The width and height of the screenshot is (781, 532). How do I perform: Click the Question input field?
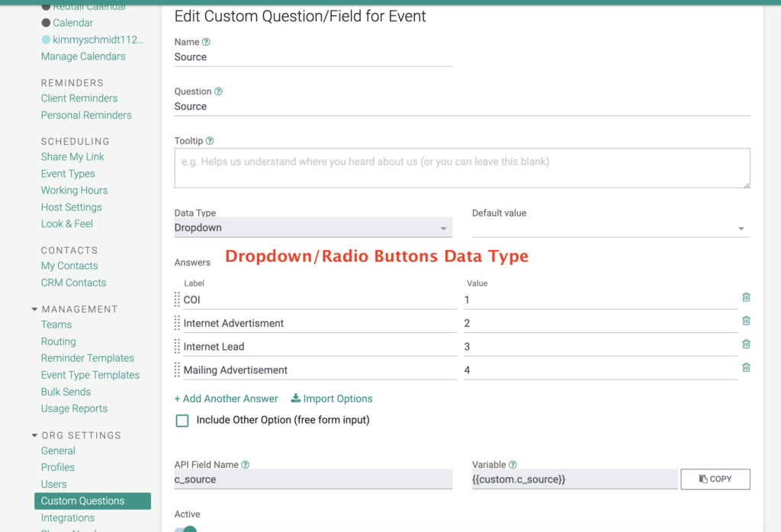coord(462,106)
